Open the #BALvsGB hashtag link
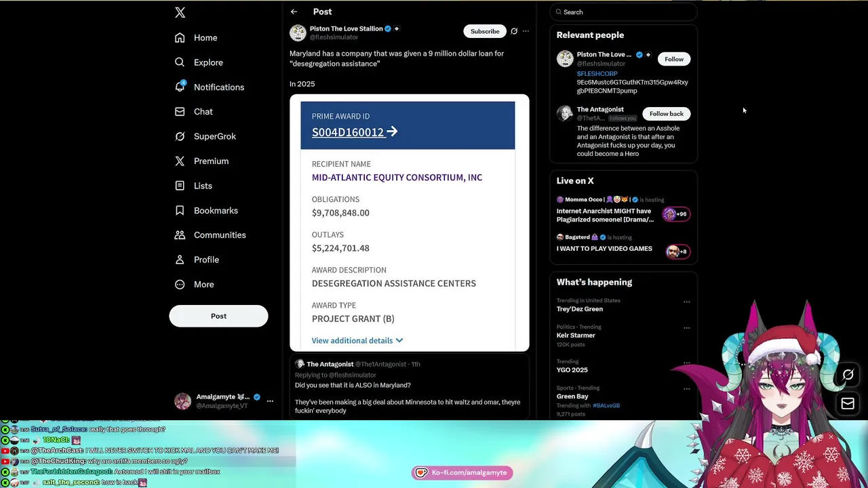The image size is (868, 488). click(x=606, y=405)
